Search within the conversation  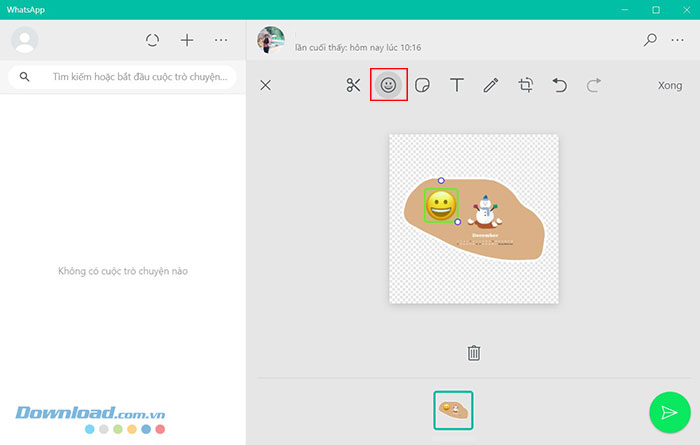[x=650, y=40]
